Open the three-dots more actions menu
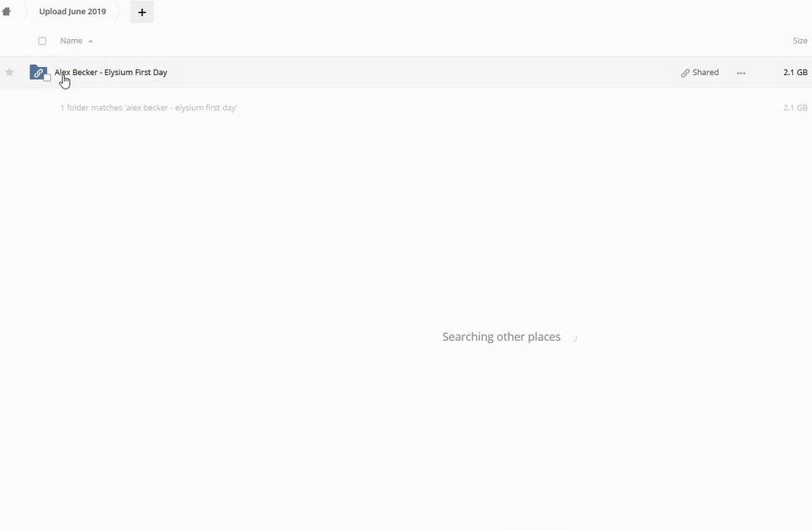Screen dimensions: 812x530 point(741,73)
